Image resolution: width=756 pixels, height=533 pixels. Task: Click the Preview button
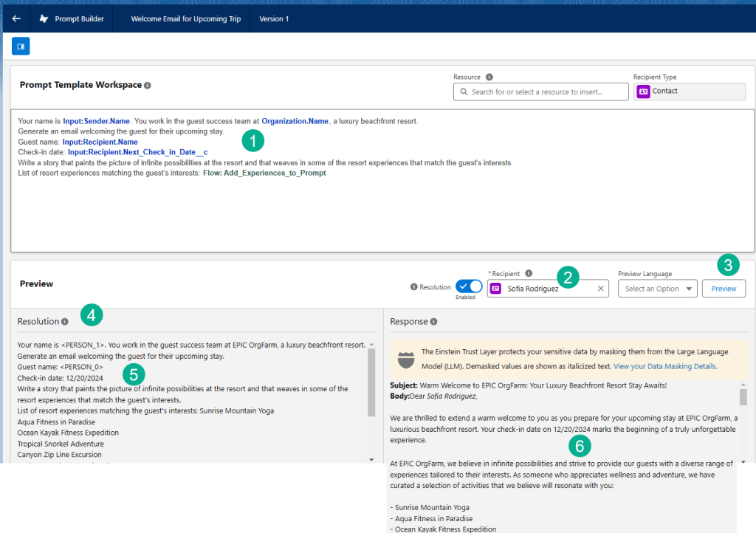[x=724, y=289]
